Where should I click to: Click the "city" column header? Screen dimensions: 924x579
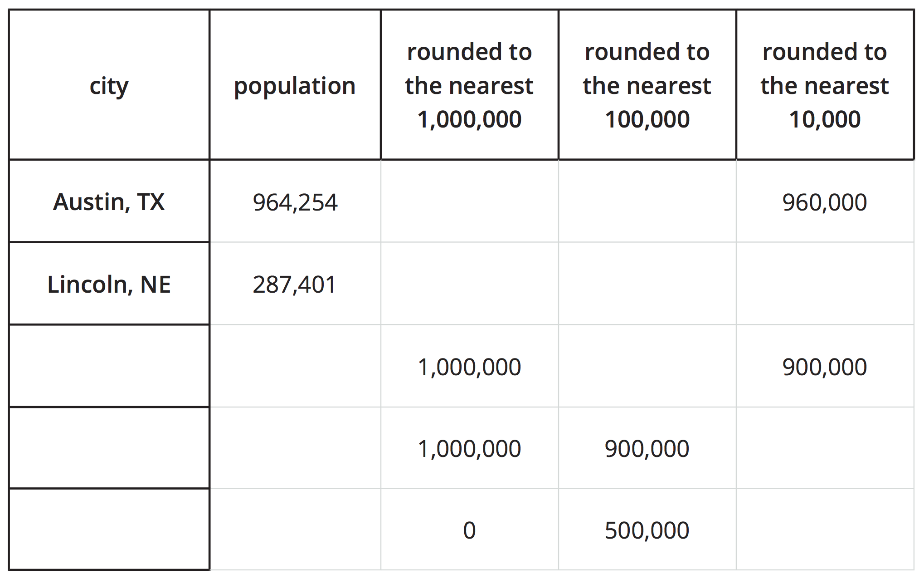click(x=109, y=86)
